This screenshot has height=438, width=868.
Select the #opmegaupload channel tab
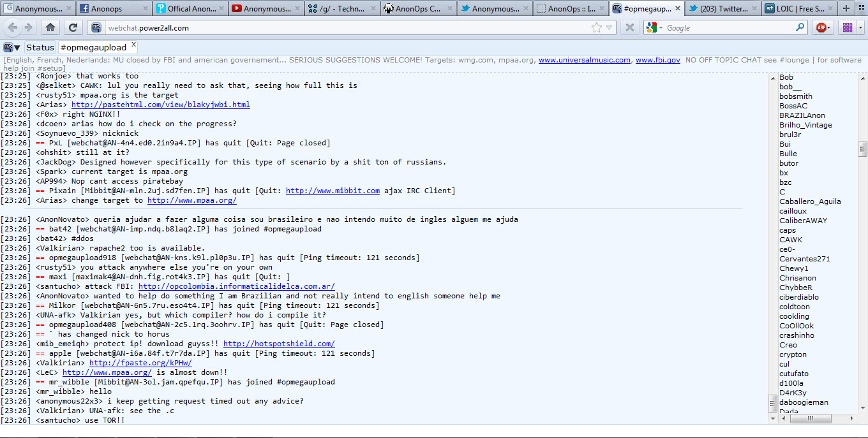coord(94,48)
